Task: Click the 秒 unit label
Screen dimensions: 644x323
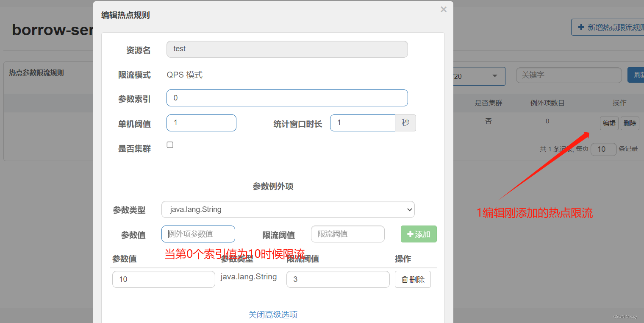Action: tap(405, 123)
